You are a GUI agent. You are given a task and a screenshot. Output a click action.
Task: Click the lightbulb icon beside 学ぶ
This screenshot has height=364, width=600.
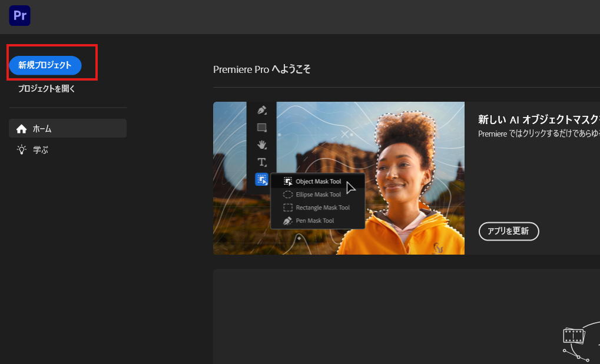(x=22, y=150)
